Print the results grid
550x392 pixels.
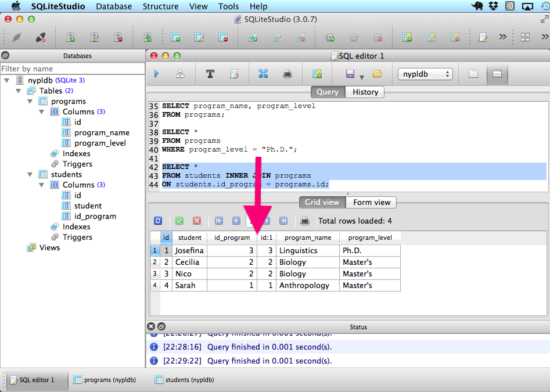click(x=304, y=221)
